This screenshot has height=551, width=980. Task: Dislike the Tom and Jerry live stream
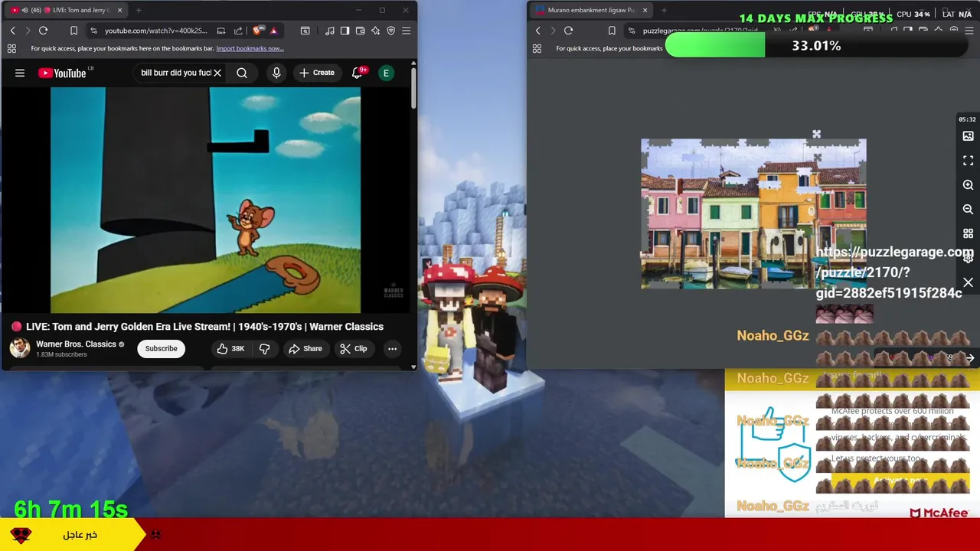click(265, 348)
